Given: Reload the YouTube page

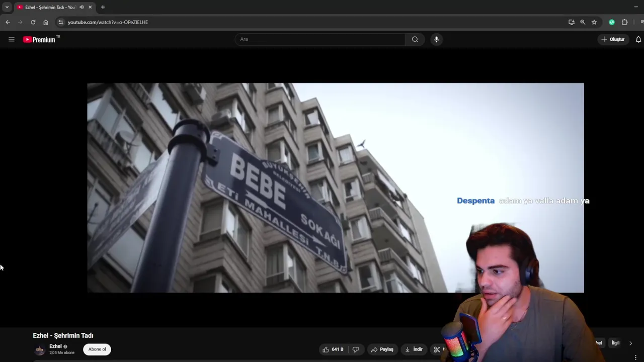Looking at the screenshot, I should [33, 22].
